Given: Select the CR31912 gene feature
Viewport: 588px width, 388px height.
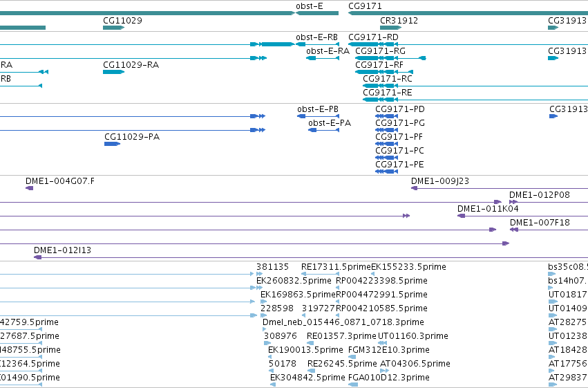Looking at the screenshot, I should point(391,28).
